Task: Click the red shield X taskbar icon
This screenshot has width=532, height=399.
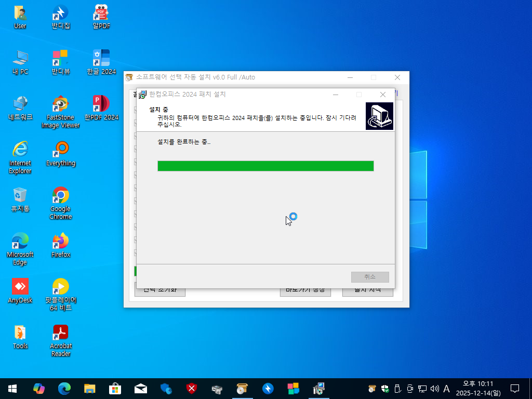Action: (191, 389)
